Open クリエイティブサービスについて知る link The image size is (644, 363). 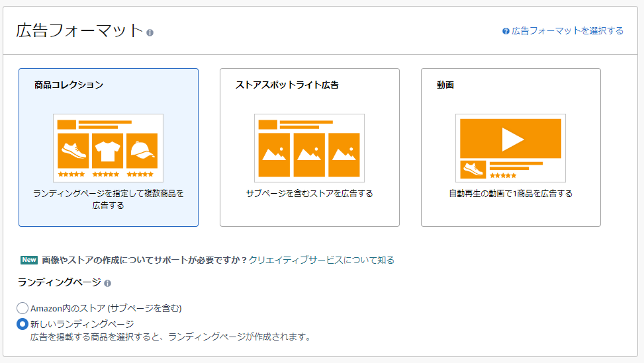[322, 260]
